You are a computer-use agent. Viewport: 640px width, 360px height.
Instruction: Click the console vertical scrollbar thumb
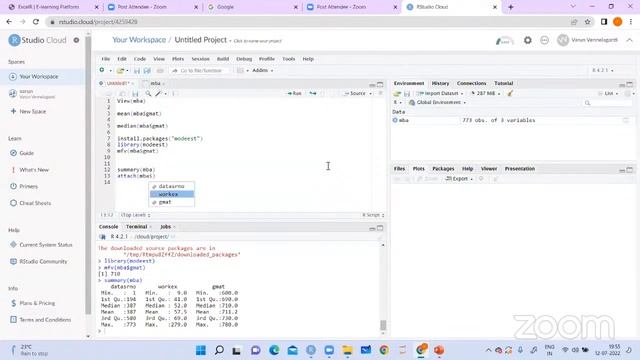(383, 325)
